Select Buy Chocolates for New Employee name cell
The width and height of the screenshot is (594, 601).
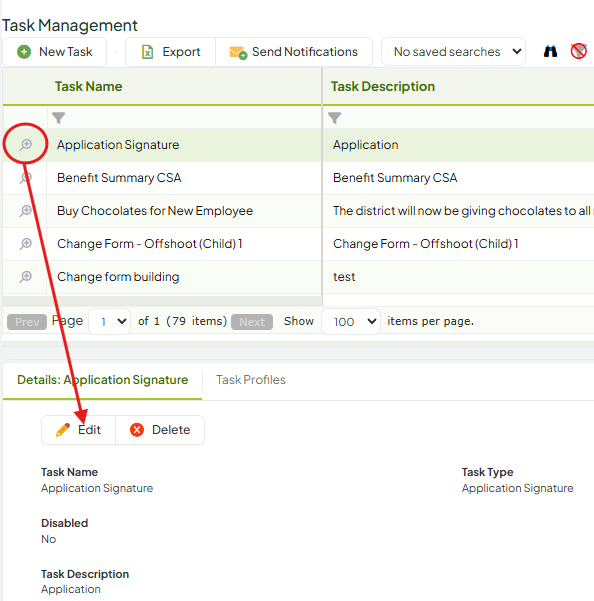coord(184,211)
